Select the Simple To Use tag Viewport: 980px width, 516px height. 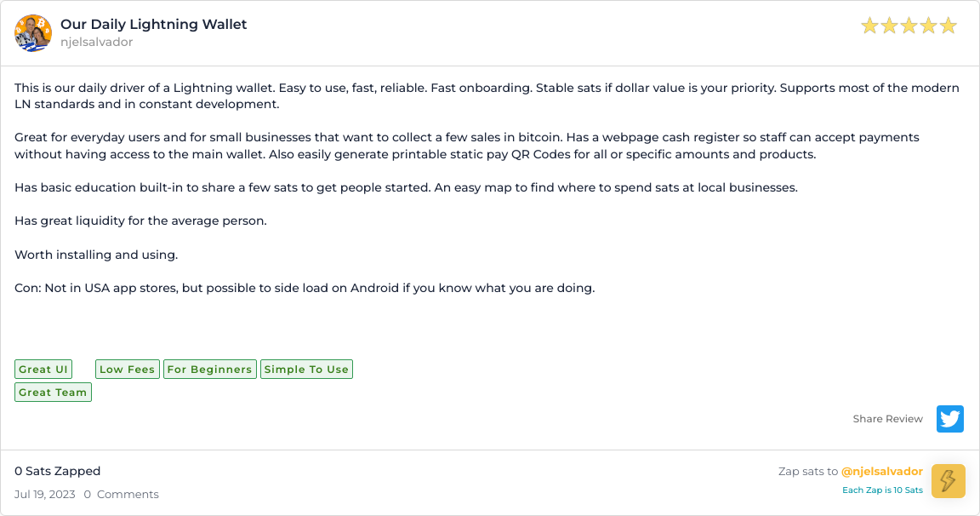coord(306,370)
